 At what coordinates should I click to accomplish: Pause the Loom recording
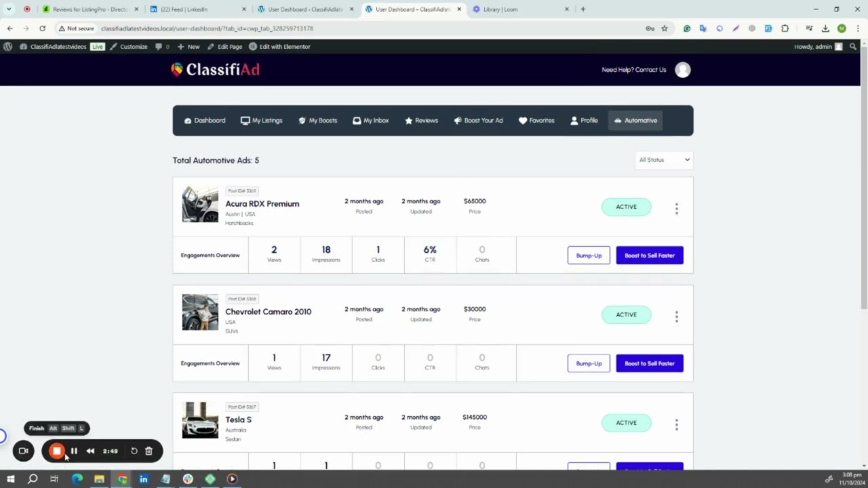tap(74, 451)
